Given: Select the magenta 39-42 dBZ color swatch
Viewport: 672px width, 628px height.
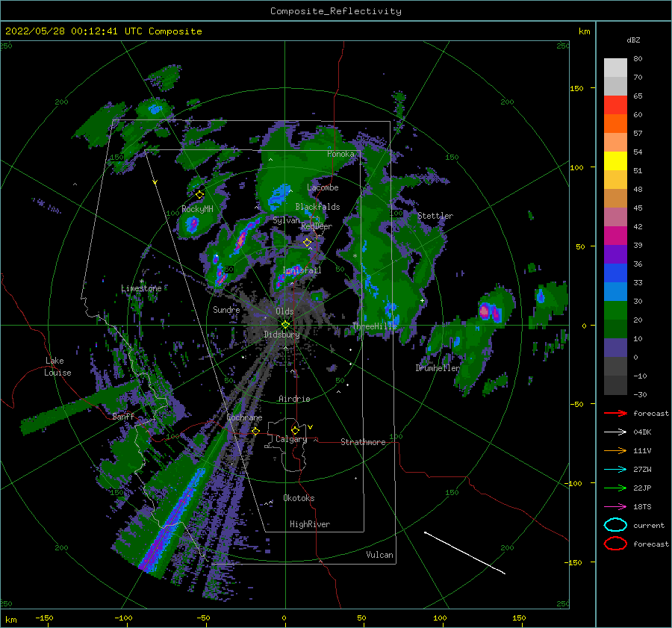Looking at the screenshot, I should tap(615, 236).
